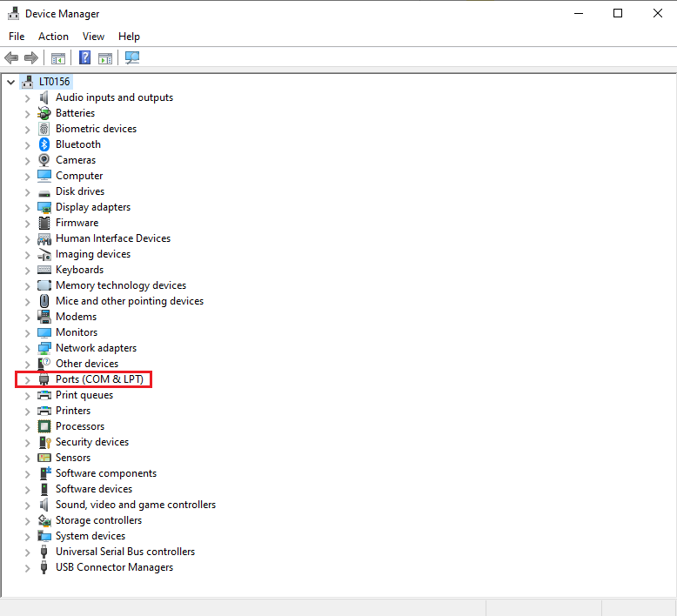
Task: Click the Biometric devices fingerprint icon
Action: pos(44,129)
